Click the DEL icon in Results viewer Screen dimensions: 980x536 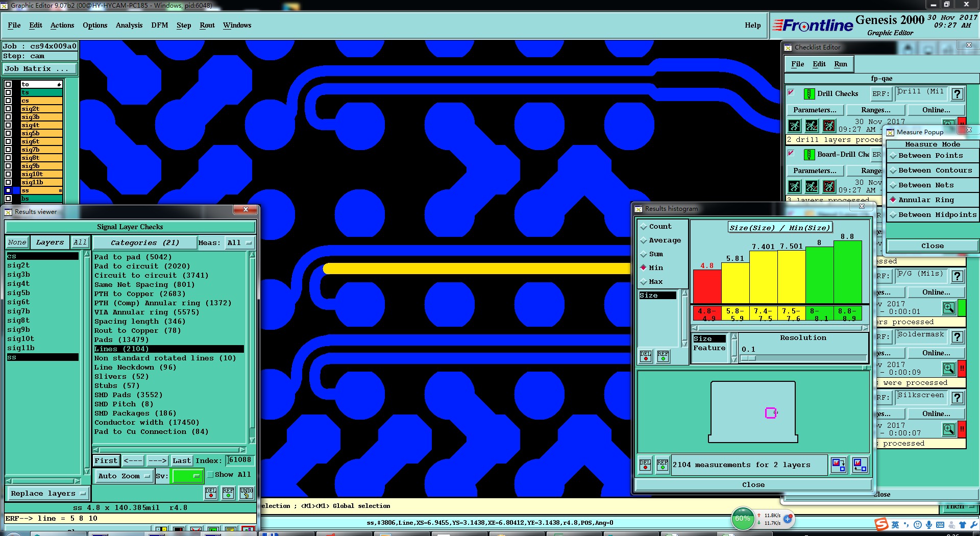211,493
